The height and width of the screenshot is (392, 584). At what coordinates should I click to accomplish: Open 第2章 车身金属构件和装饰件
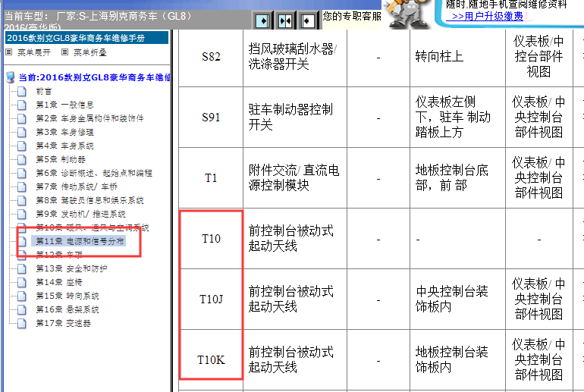click(x=89, y=118)
